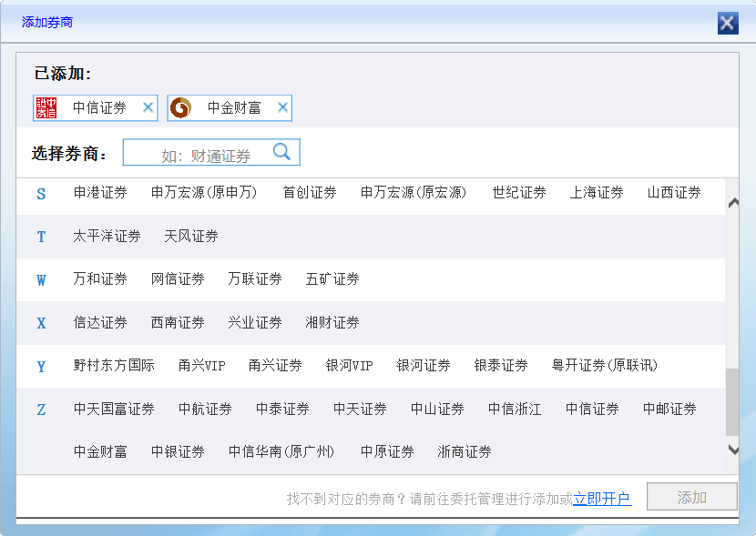The height and width of the screenshot is (536, 756).
Task: Click the 中金财富 round logo icon
Action: [x=181, y=107]
